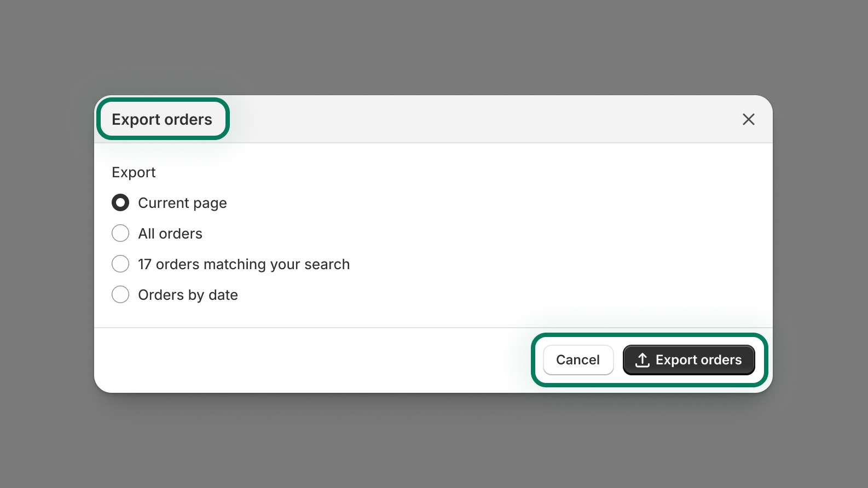
Task: Click the "Export orders" dialog title
Action: coord(162,119)
